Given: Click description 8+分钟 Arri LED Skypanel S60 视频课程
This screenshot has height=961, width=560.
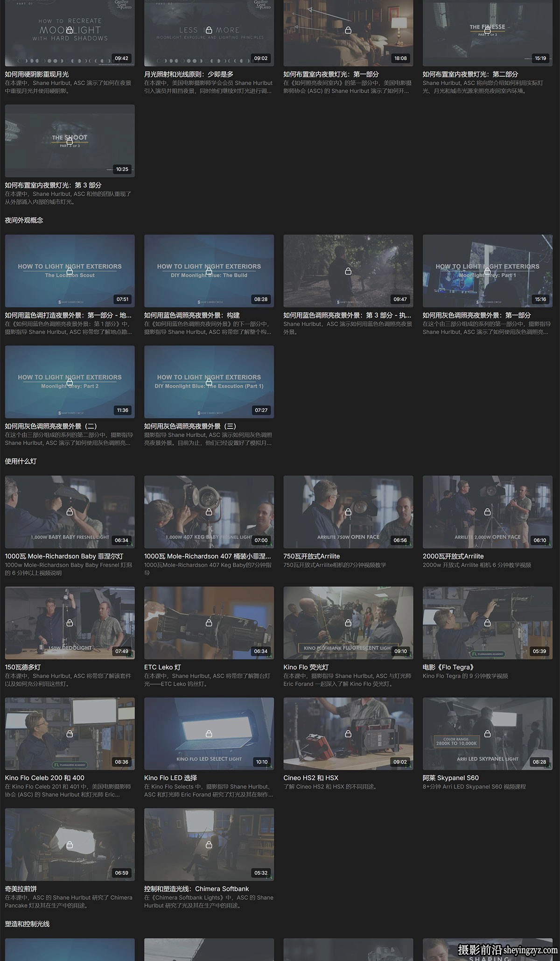Looking at the screenshot, I should pos(474,787).
